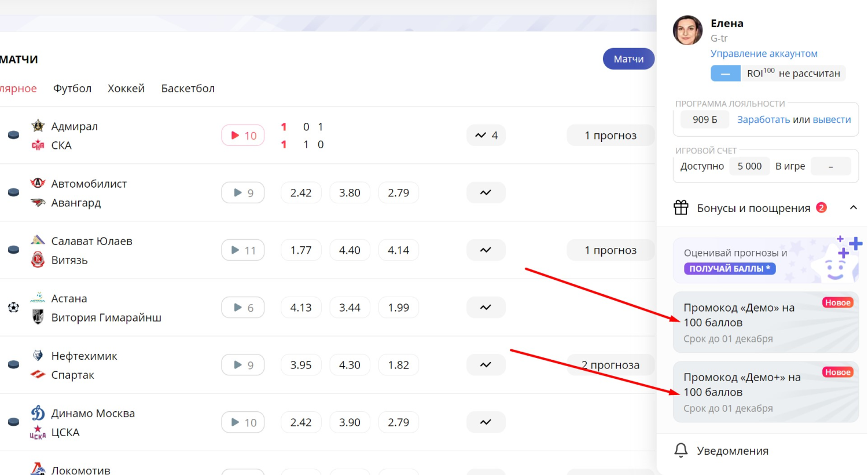The width and height of the screenshot is (868, 475).
Task: Collapse the Бонусы и поощрения section
Action: (x=853, y=207)
